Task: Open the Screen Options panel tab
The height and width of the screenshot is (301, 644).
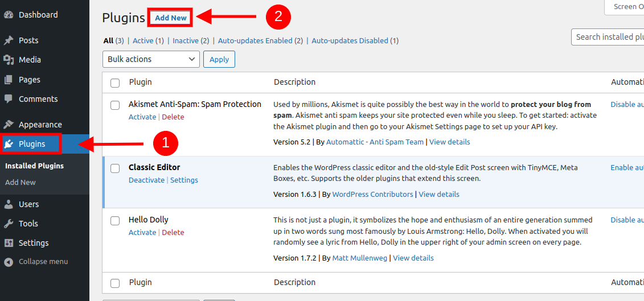Action: (x=624, y=7)
